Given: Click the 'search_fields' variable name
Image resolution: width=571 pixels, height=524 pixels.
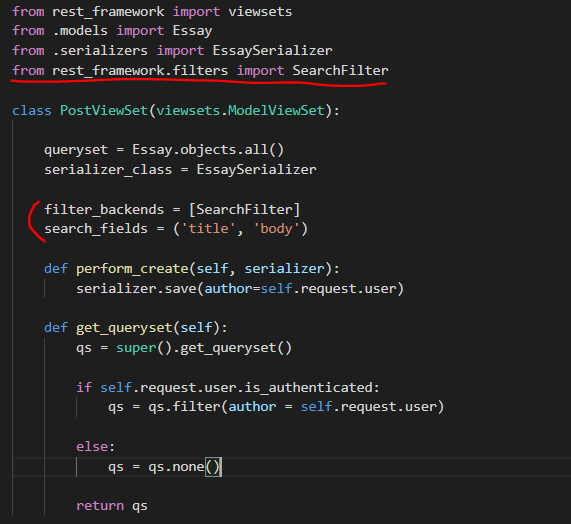Looking at the screenshot, I should point(96,229).
